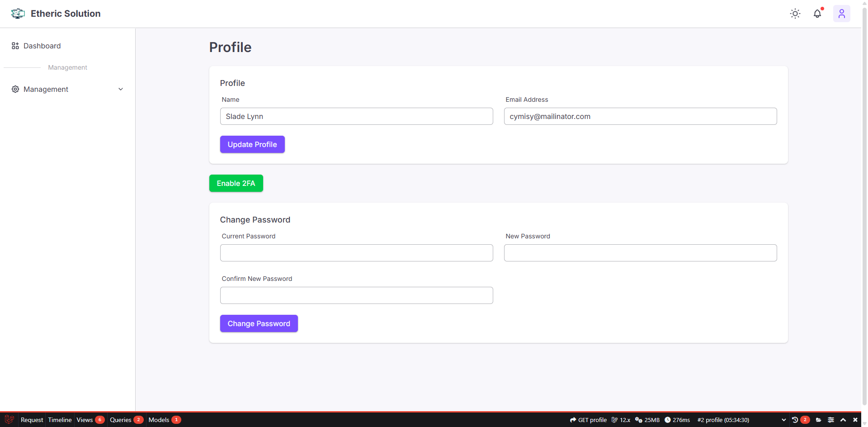This screenshot has height=427, width=868.
Task: Toggle light/dark theme sun icon
Action: point(795,14)
